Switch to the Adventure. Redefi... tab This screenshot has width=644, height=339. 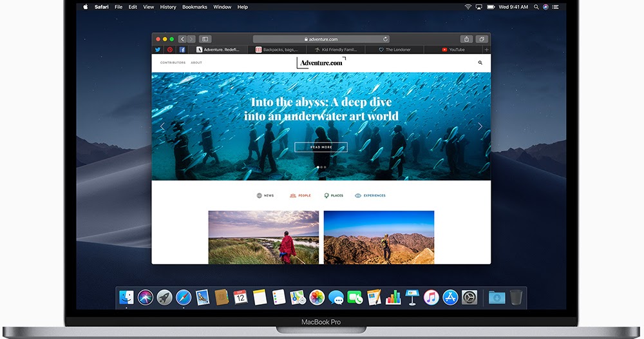pyautogui.click(x=218, y=50)
